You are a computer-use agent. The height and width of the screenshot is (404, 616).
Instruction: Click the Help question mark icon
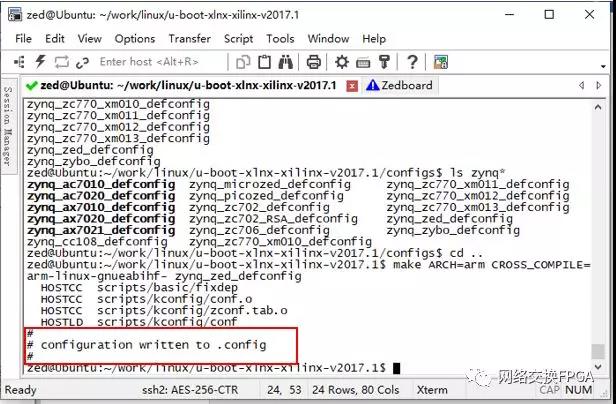pos(412,62)
